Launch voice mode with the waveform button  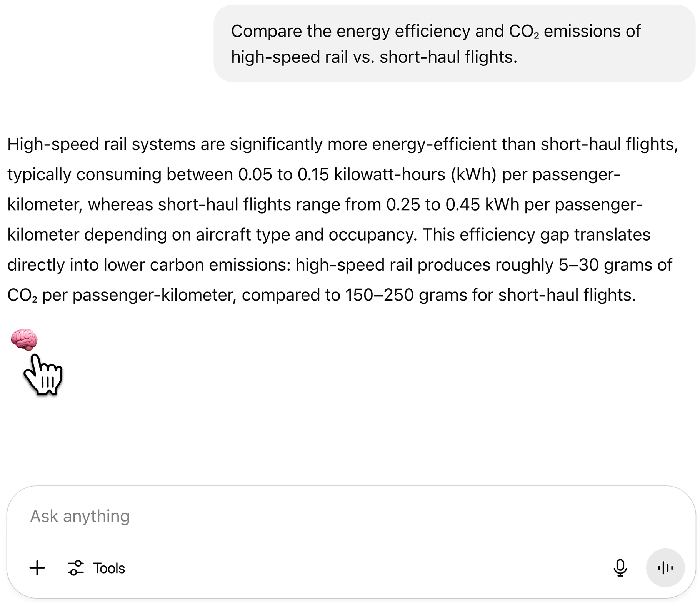coord(665,568)
